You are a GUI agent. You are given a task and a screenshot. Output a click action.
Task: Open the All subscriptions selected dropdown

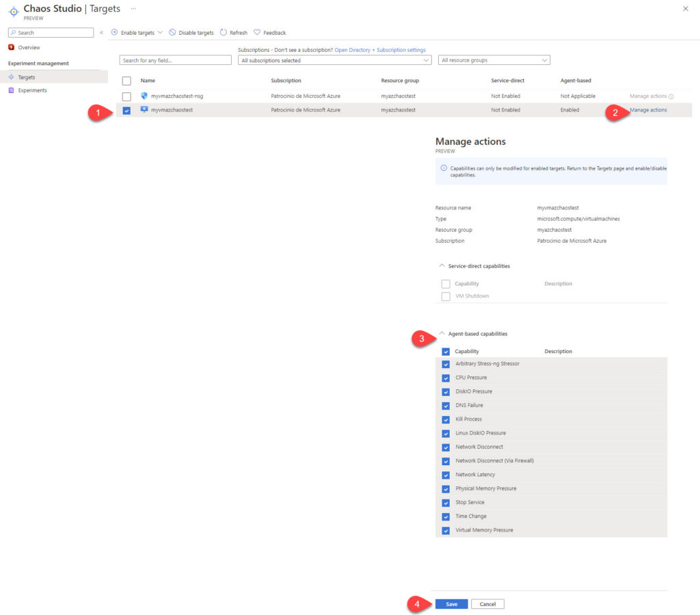coord(335,60)
